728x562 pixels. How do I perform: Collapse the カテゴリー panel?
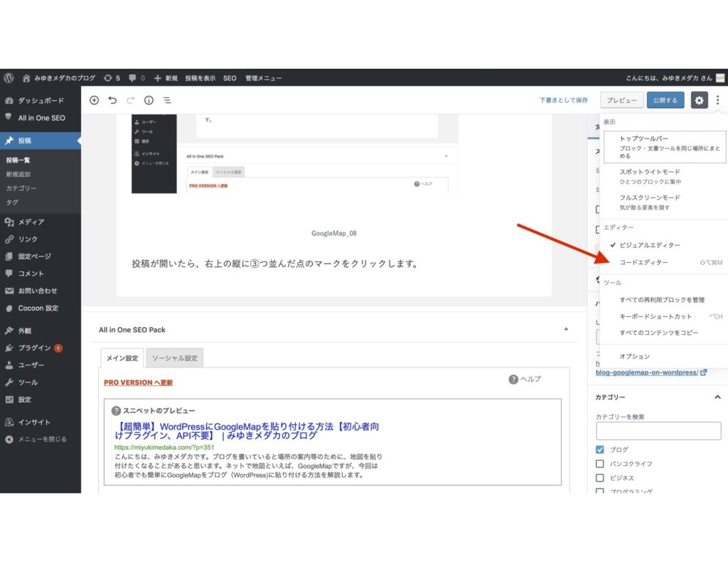(717, 396)
